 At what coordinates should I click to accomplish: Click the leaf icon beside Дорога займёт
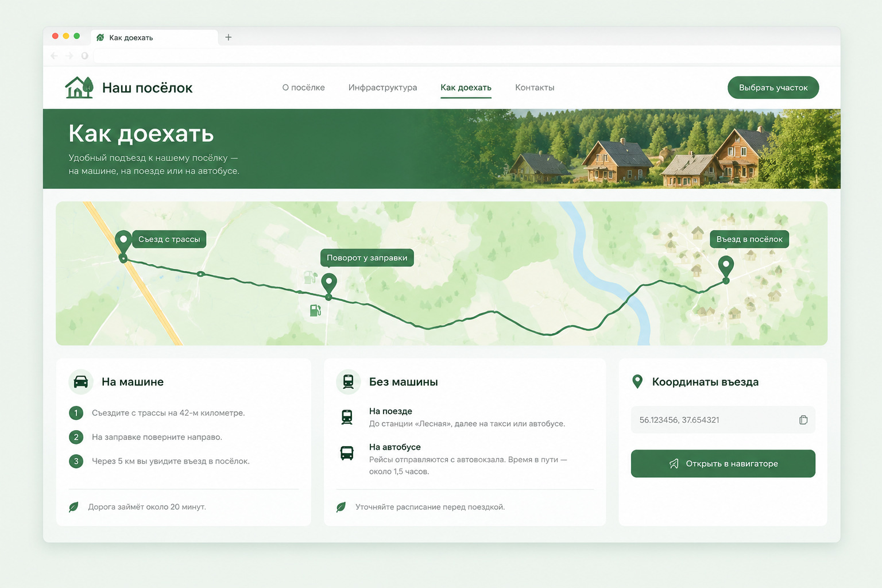click(x=73, y=507)
